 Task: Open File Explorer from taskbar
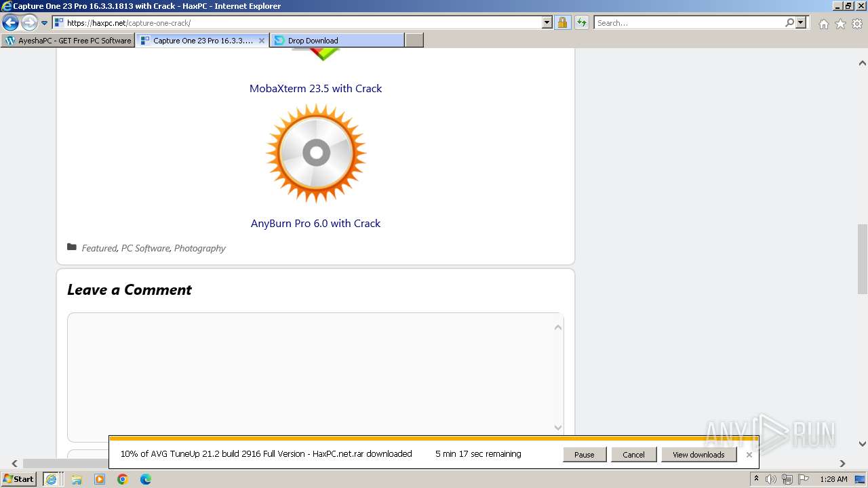point(77,479)
